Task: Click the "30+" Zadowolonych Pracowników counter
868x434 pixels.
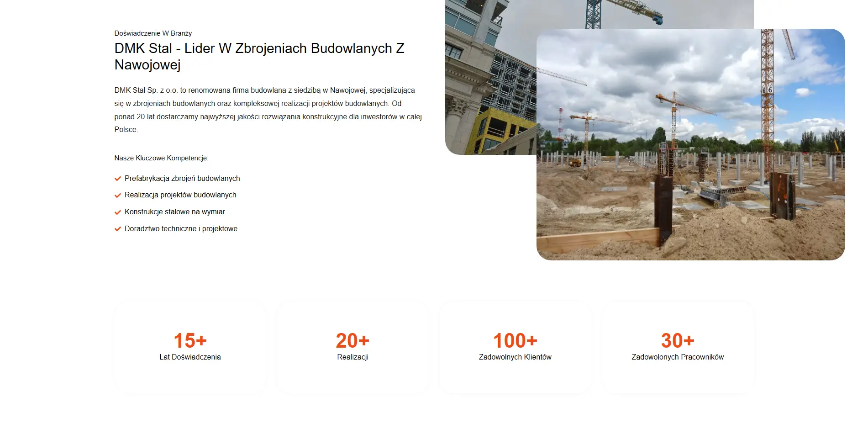Action: [x=678, y=340]
